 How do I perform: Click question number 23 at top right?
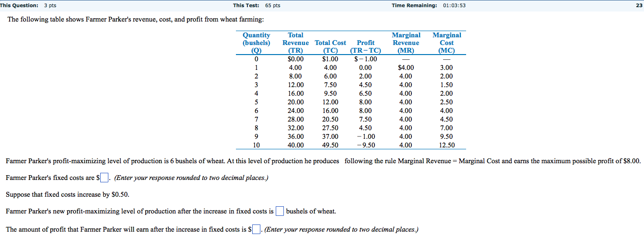(637, 5)
